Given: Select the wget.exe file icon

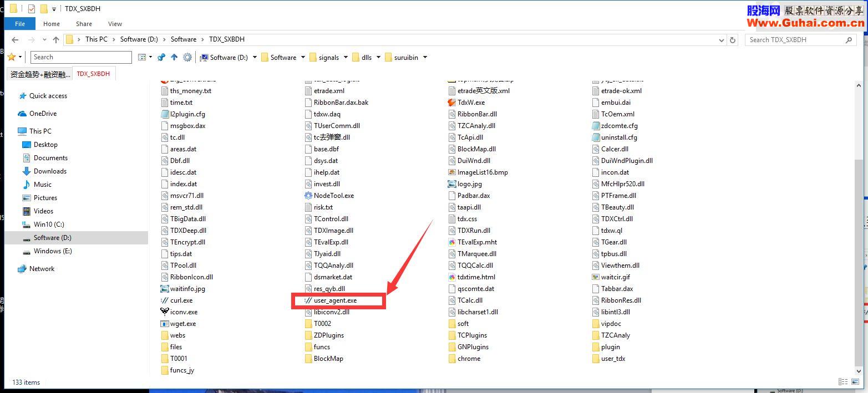Looking at the screenshot, I should pyautogui.click(x=164, y=324).
